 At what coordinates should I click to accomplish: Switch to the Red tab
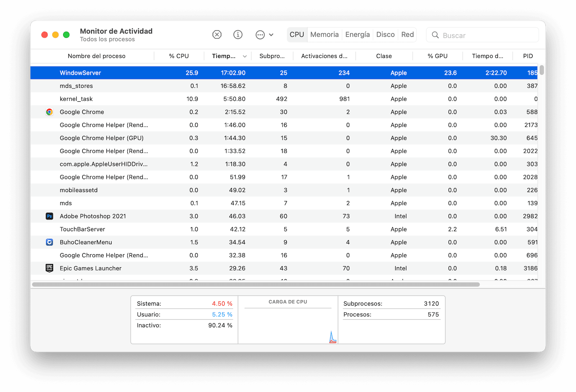click(408, 35)
